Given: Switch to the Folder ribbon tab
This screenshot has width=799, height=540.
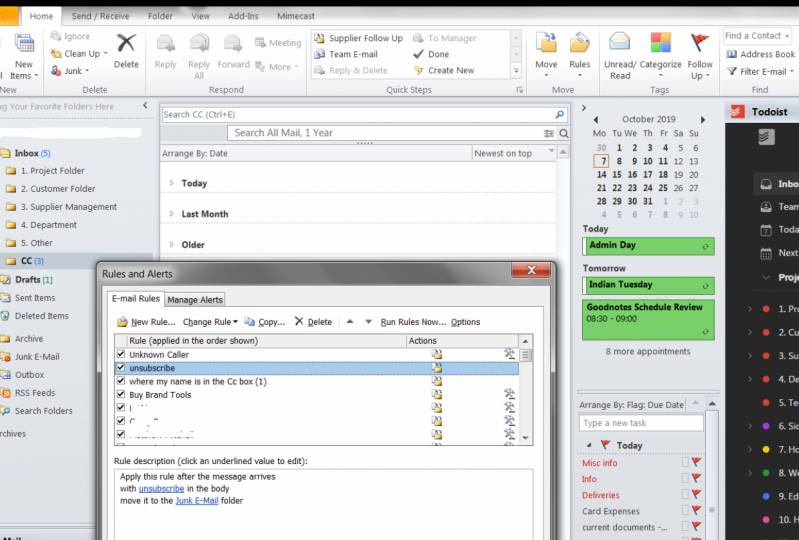Looking at the screenshot, I should tap(160, 16).
